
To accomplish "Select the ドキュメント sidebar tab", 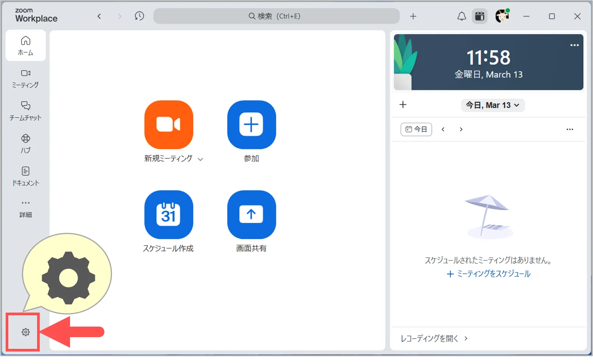I will (x=25, y=176).
